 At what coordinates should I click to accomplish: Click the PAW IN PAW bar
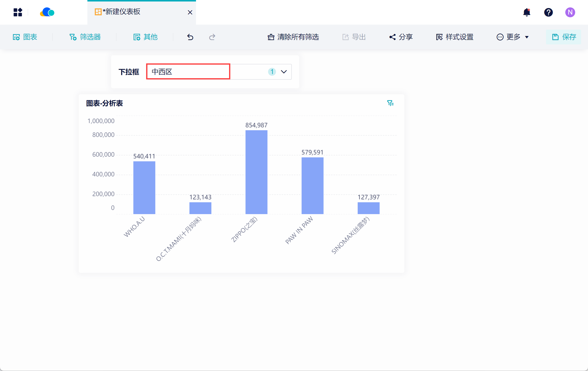click(x=312, y=186)
